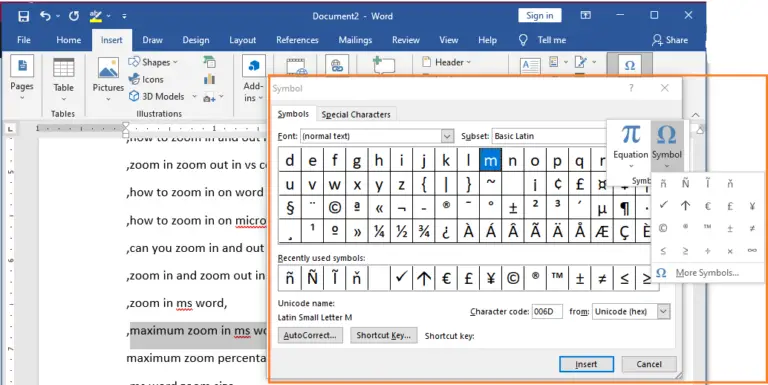Click the Insert button in the dialog
The width and height of the screenshot is (768, 385).
(586, 364)
